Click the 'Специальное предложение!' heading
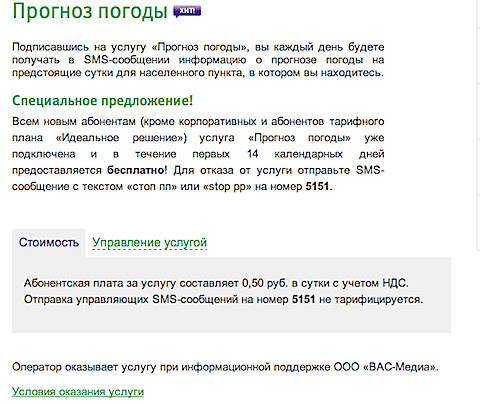 point(103,100)
